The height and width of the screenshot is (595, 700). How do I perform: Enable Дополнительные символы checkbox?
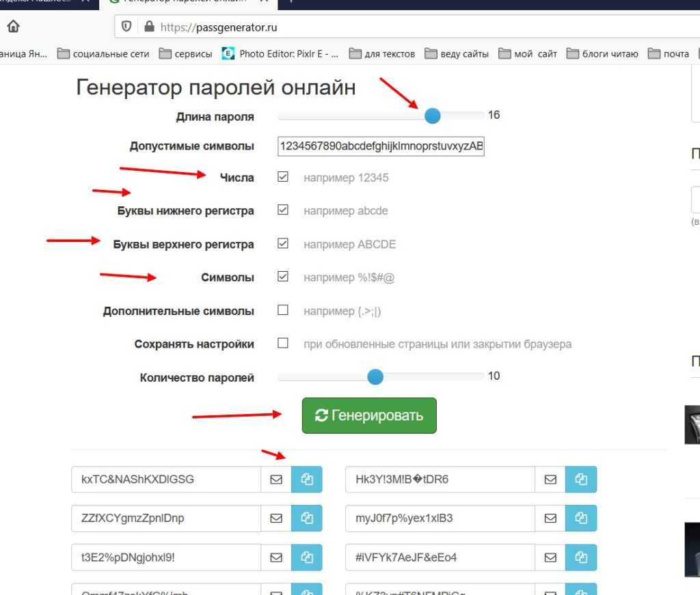point(283,310)
